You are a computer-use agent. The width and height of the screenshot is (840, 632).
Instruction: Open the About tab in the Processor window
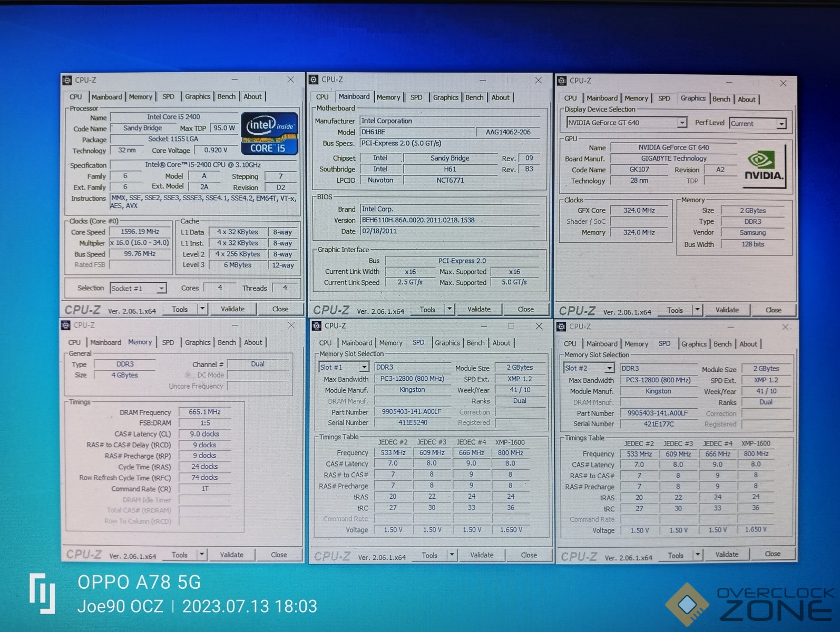click(252, 96)
